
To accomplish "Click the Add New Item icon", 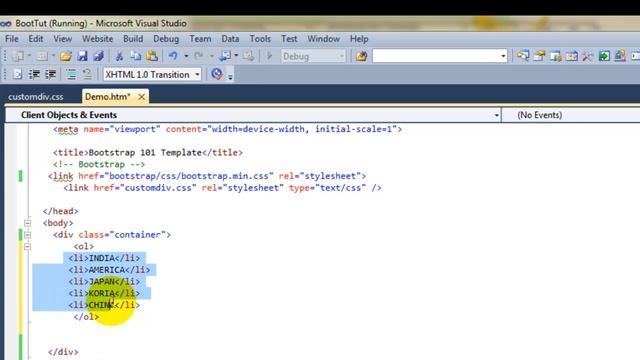I will point(42,56).
